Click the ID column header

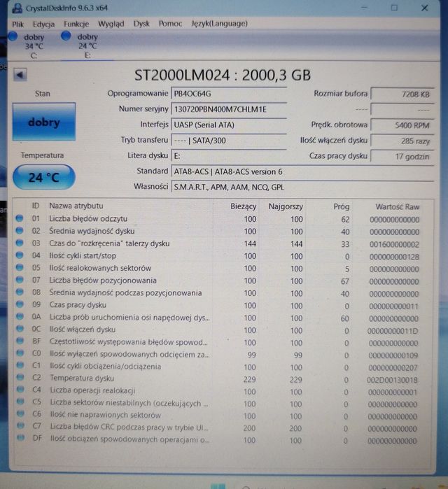point(36,206)
